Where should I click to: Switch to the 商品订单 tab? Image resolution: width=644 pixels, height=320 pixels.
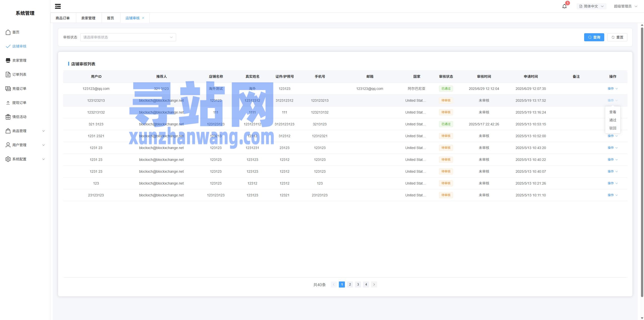pyautogui.click(x=63, y=18)
